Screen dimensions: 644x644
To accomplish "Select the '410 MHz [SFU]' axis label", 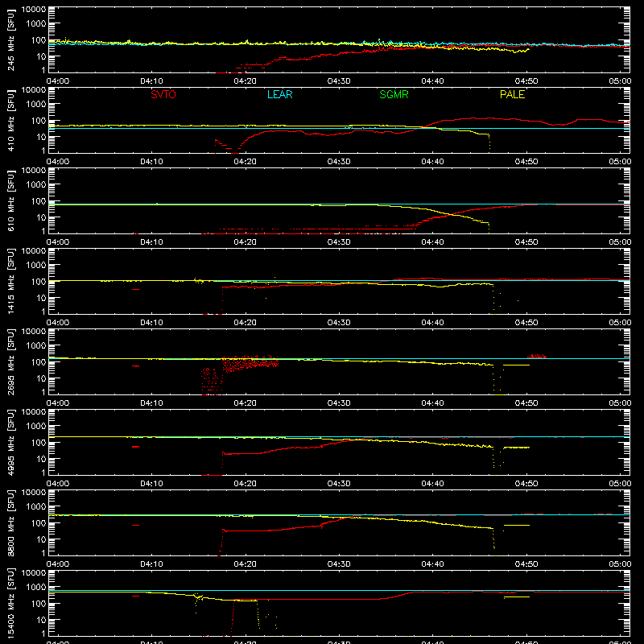I will tap(11, 120).
